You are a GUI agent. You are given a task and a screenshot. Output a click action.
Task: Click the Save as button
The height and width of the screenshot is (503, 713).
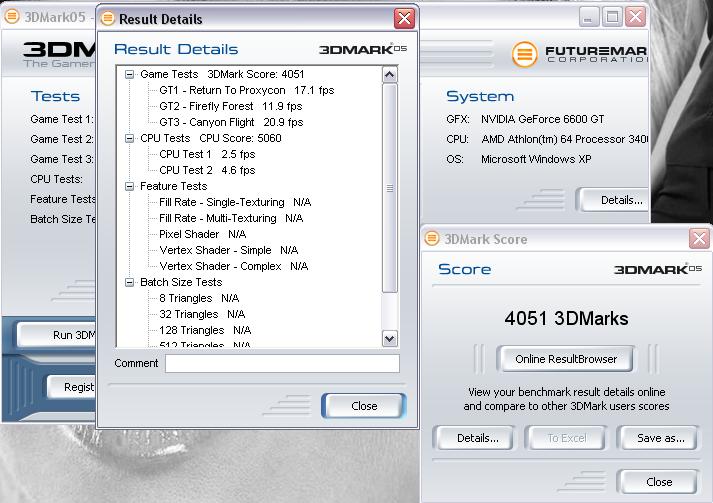(x=660, y=438)
